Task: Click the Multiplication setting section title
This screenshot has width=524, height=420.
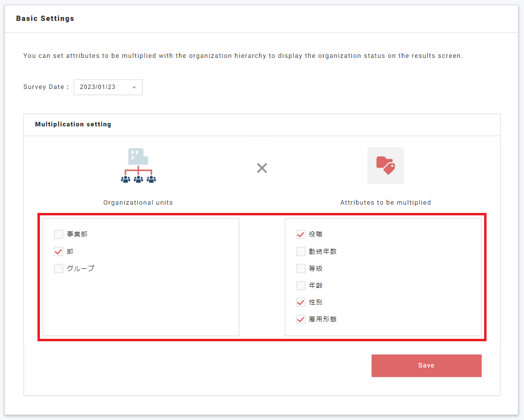Action: click(x=73, y=124)
